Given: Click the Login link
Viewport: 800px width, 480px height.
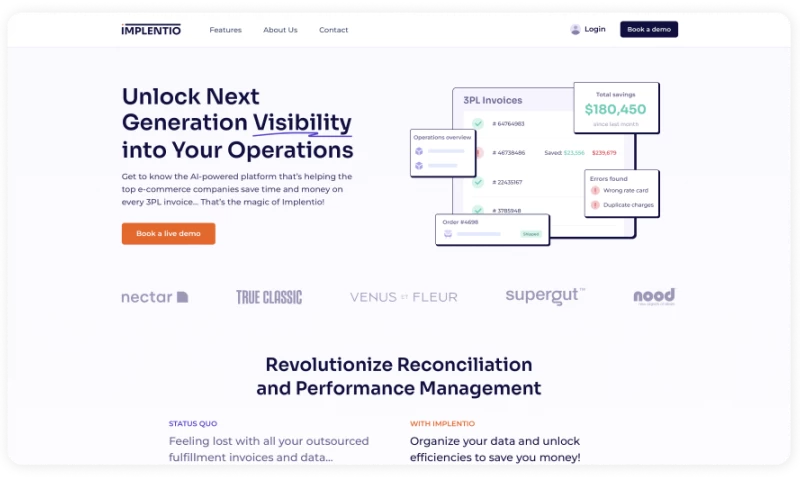Looking at the screenshot, I should point(594,30).
